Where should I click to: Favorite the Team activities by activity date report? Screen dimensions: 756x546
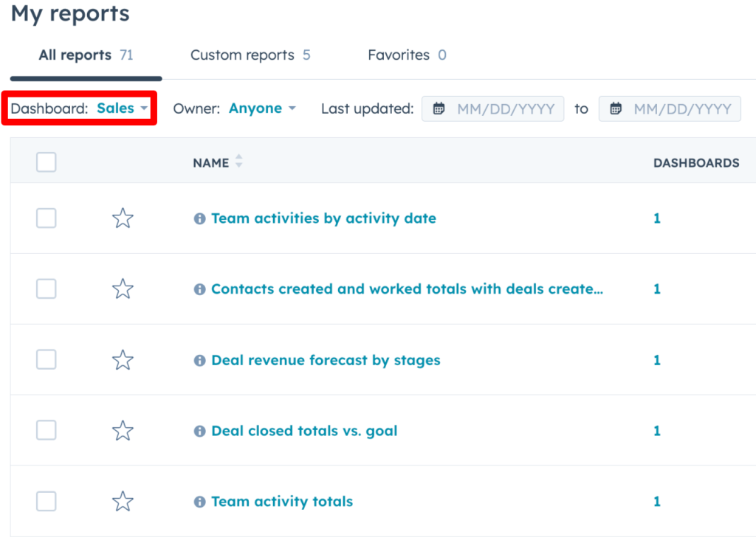[x=123, y=218]
